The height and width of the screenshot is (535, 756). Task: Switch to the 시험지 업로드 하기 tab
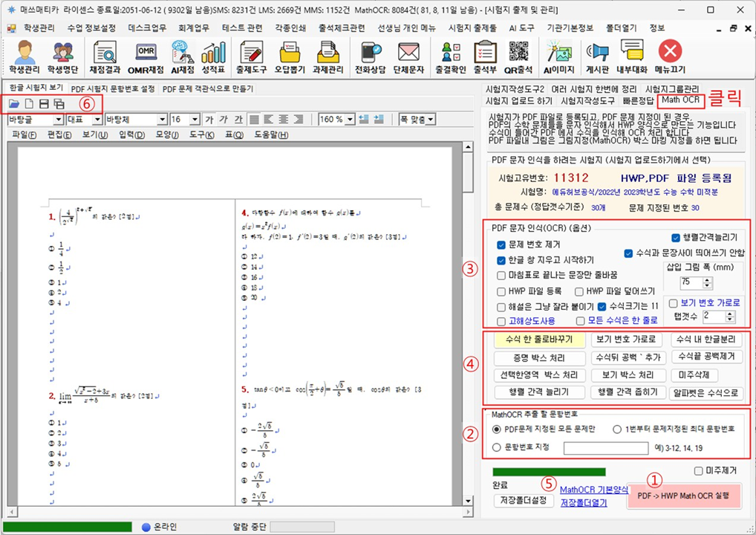coord(518,100)
